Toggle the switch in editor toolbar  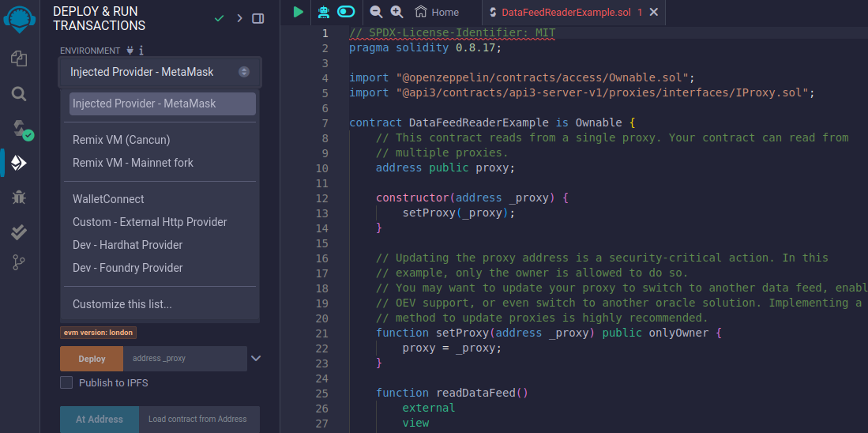346,12
